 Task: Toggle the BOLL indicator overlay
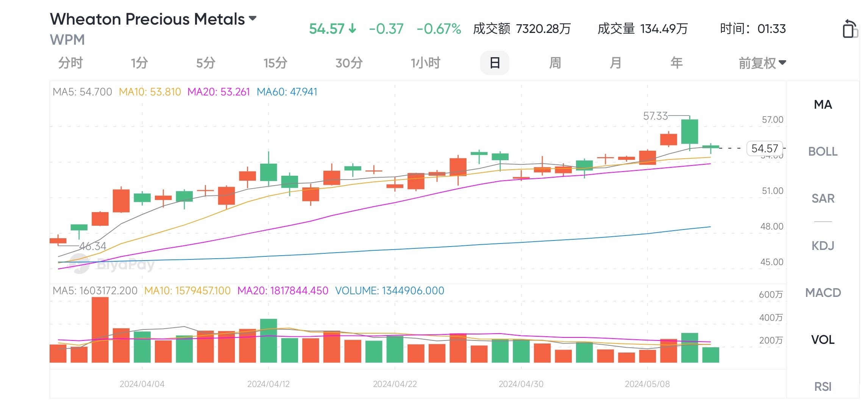(823, 151)
